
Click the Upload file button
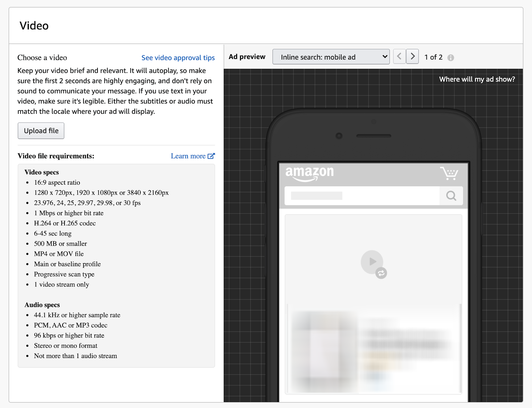pos(41,131)
